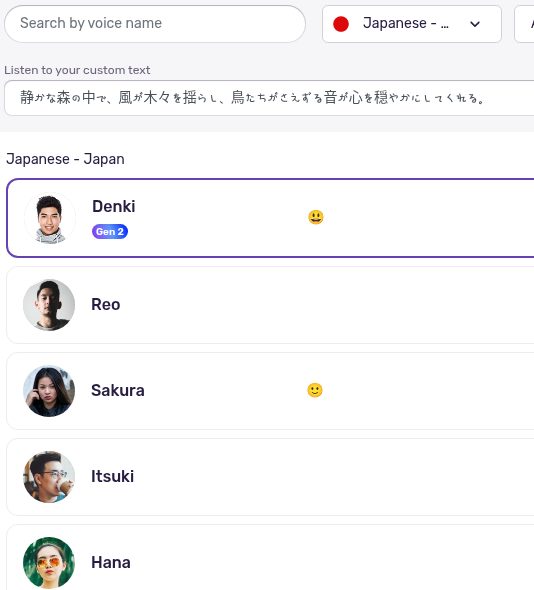The width and height of the screenshot is (534, 590).
Task: Open the Japanese language dropdown
Action: pos(412,24)
